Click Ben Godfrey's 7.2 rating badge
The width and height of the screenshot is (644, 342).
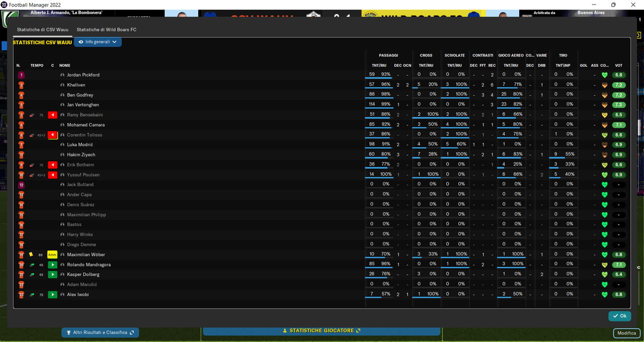point(619,95)
